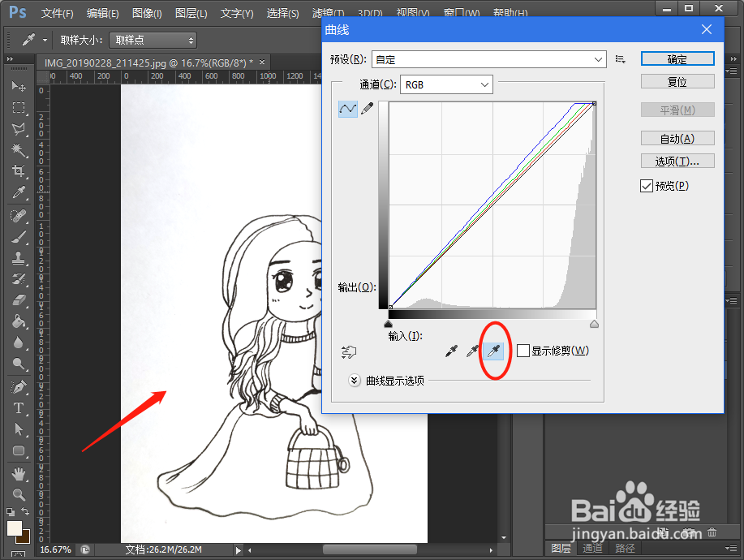Close the IMG_20190228_211425.jpg document tab
This screenshot has width=744, height=560.
[262, 62]
